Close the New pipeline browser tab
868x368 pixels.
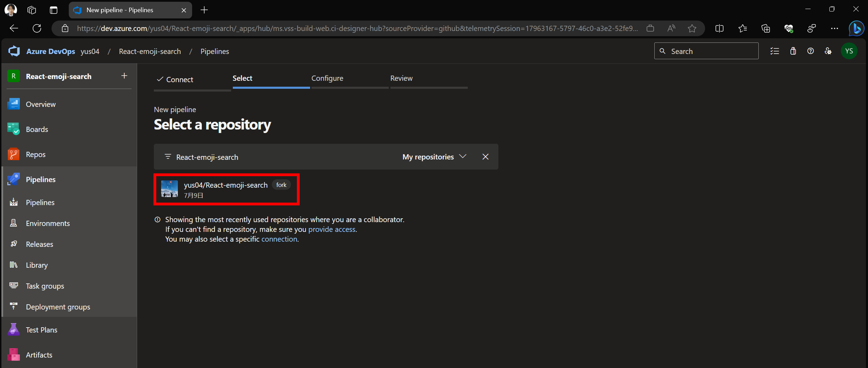[x=184, y=10]
